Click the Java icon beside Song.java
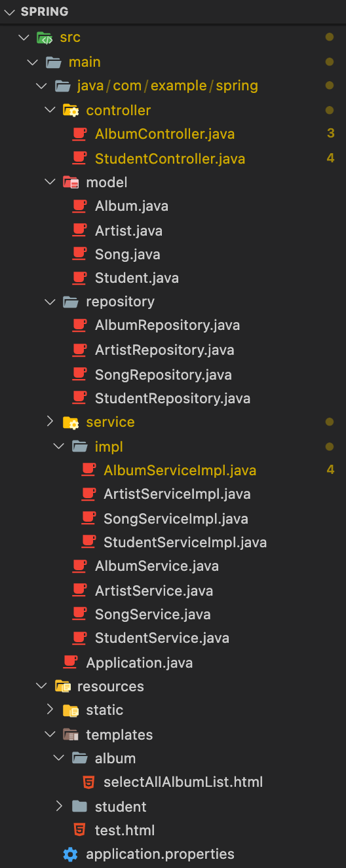Screen dimensions: 346x868 pos(79,254)
